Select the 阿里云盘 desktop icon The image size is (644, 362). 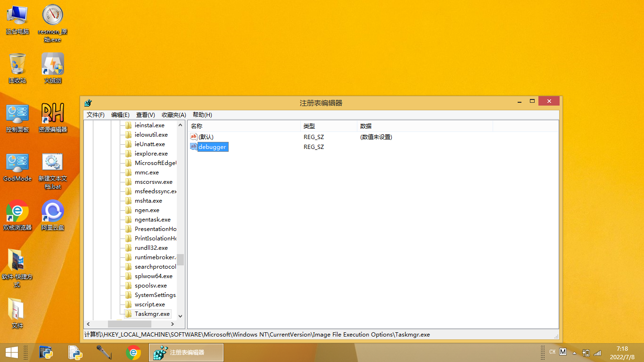53,216
